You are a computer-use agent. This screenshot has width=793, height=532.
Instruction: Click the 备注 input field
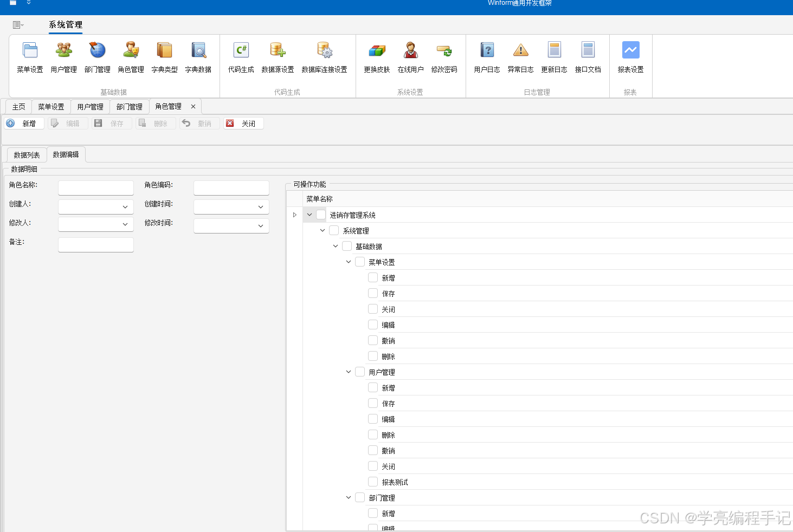tap(96, 245)
